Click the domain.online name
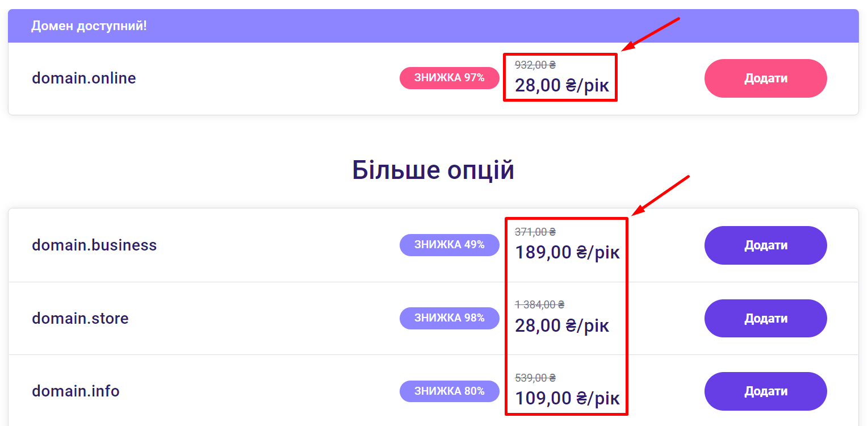 [x=84, y=78]
